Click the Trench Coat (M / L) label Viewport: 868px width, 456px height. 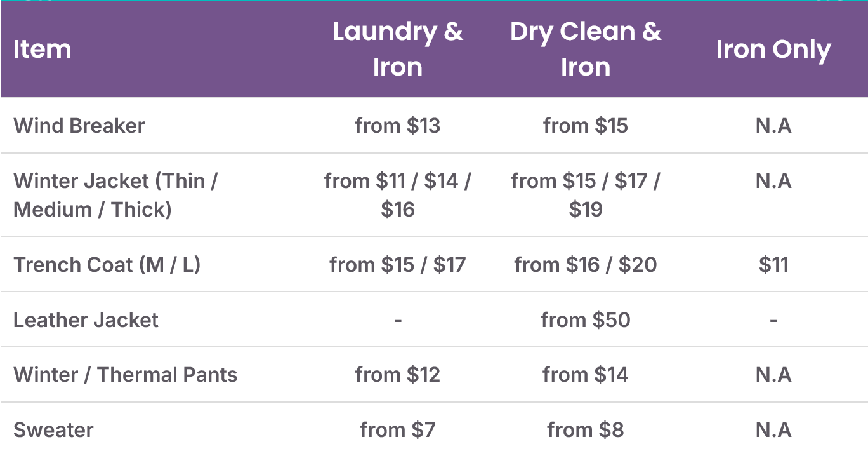(107, 264)
